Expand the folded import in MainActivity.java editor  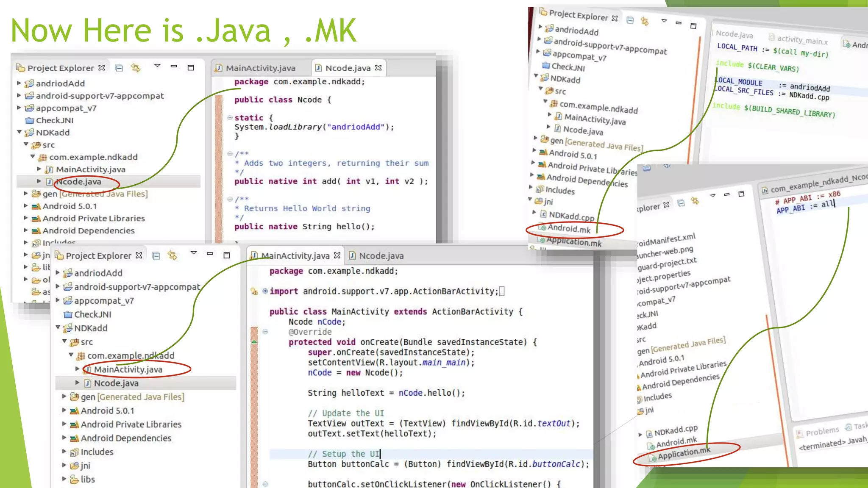click(265, 291)
